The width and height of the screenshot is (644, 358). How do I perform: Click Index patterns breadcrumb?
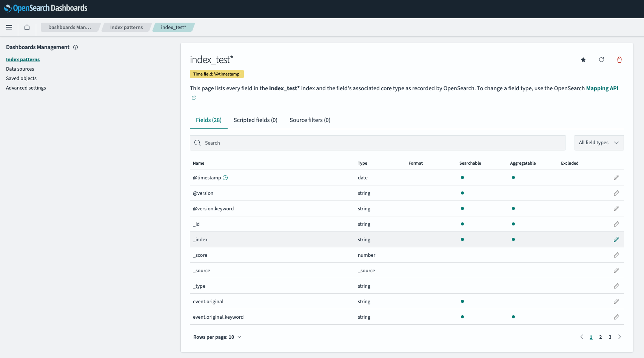pos(126,27)
